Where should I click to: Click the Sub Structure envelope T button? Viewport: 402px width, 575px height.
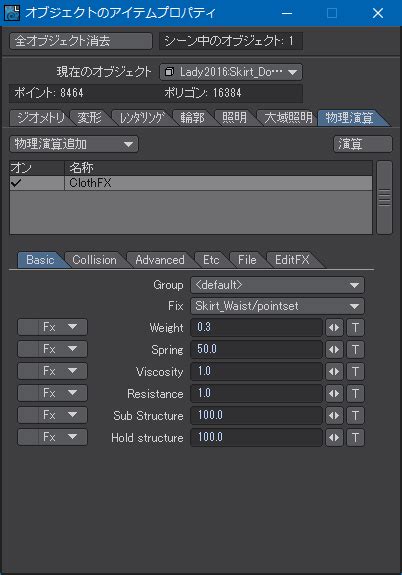(x=355, y=415)
